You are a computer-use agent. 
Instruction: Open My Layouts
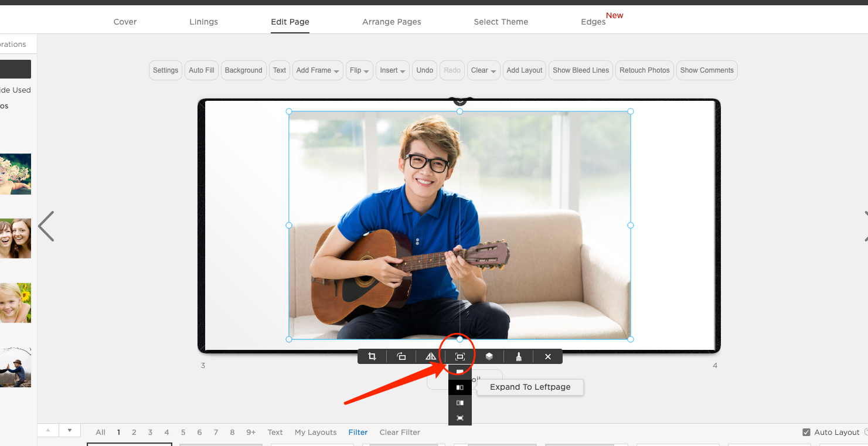click(316, 433)
